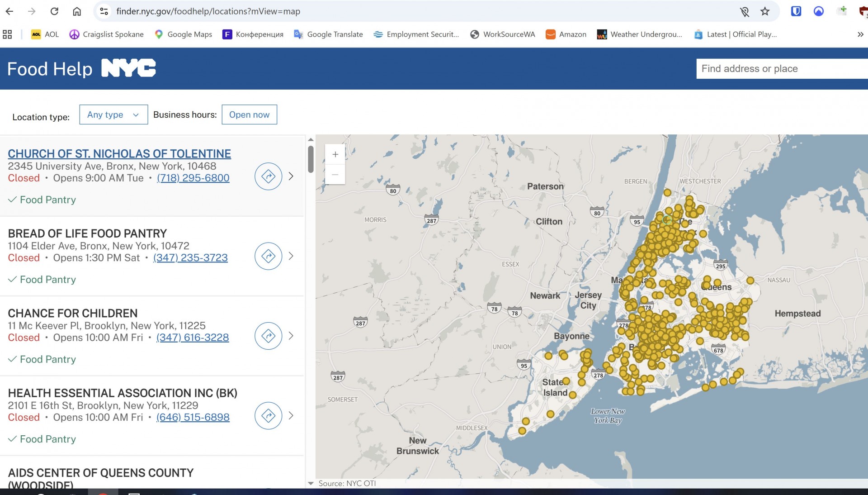Get directions to Chance for Children
This screenshot has width=868, height=495.
click(x=269, y=336)
